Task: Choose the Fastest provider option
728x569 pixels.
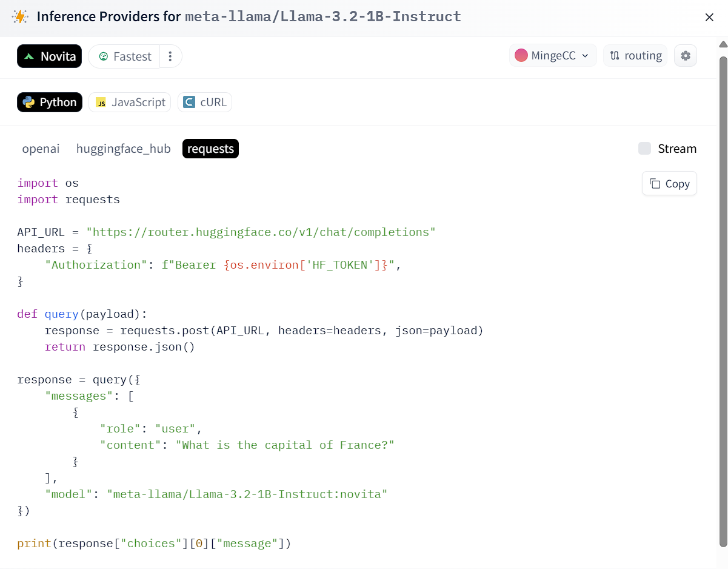Action: tap(125, 56)
